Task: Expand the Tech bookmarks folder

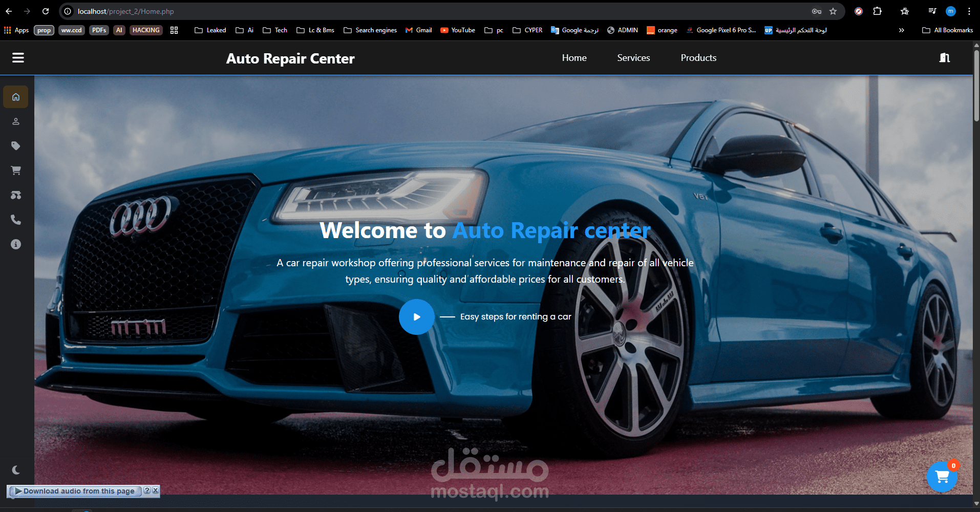Action: (x=275, y=30)
